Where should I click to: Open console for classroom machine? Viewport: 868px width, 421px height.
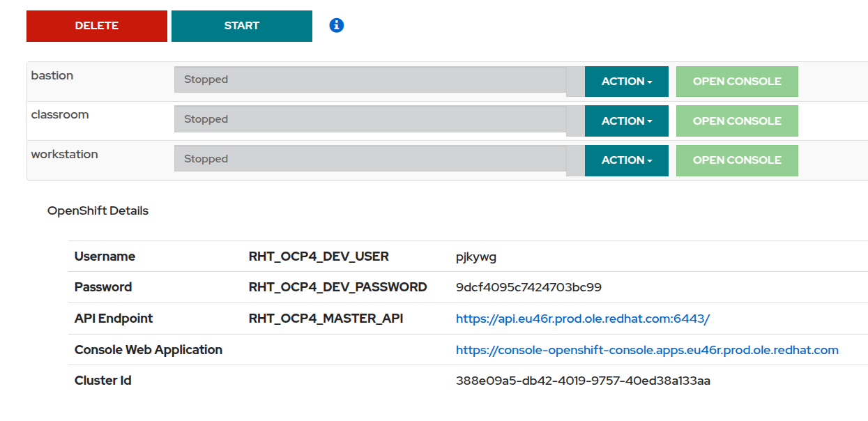pos(736,121)
